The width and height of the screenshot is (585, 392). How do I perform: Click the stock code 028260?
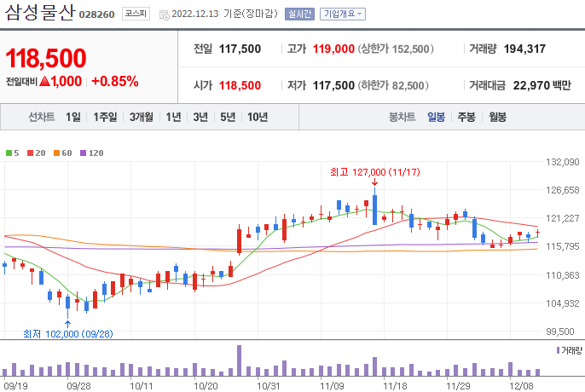[x=96, y=14]
